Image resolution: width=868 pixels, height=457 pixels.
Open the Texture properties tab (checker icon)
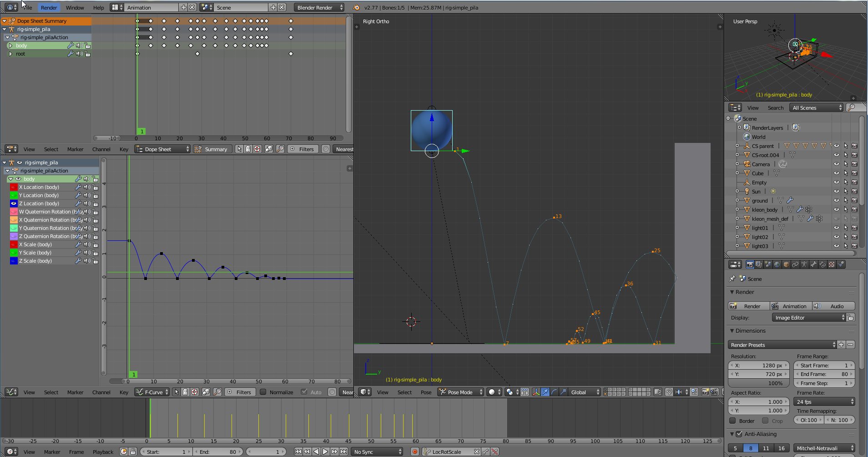pyautogui.click(x=832, y=264)
